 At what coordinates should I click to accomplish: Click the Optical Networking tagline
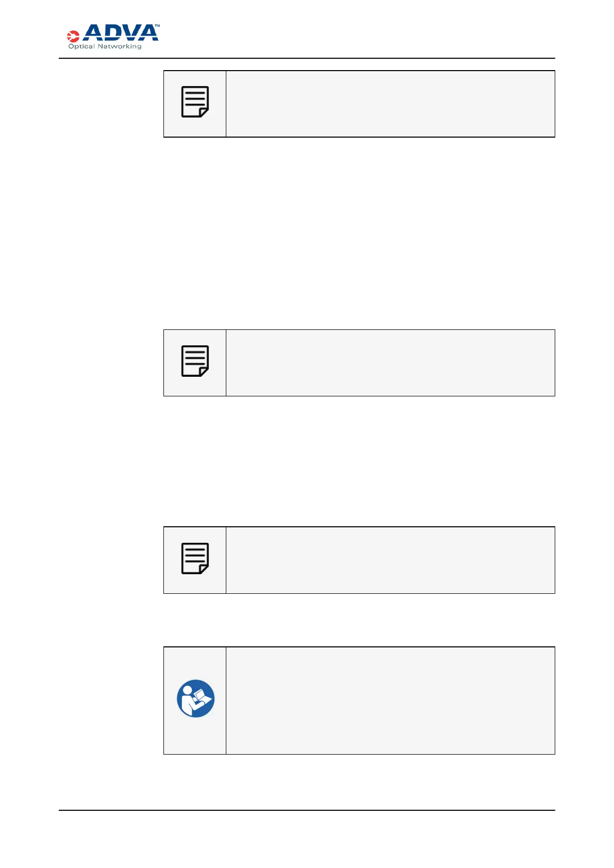(x=105, y=46)
